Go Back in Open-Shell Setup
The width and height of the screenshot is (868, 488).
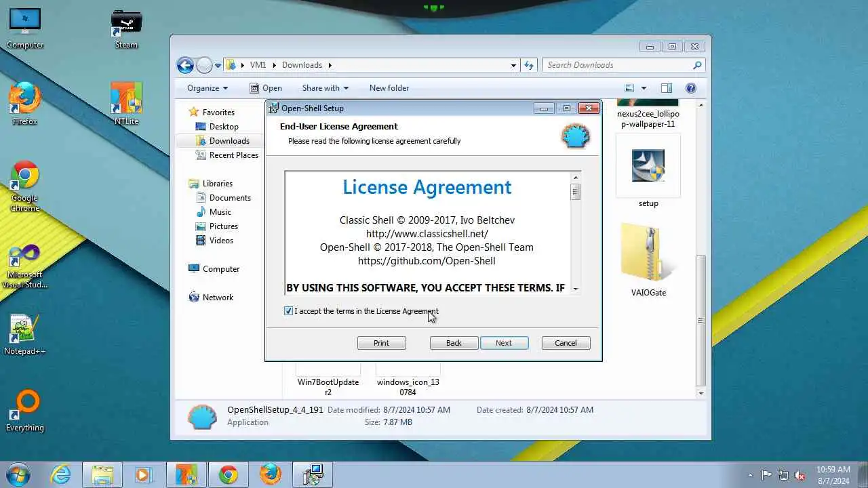click(454, 343)
